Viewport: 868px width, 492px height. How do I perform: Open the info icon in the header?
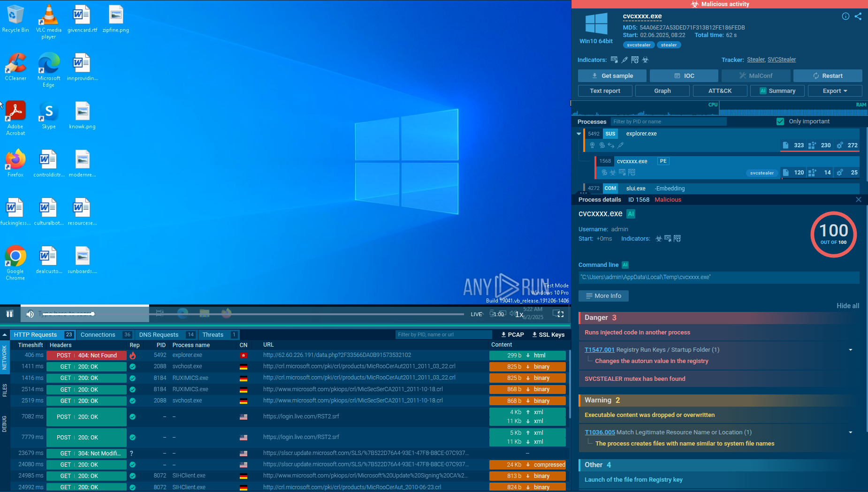click(845, 16)
